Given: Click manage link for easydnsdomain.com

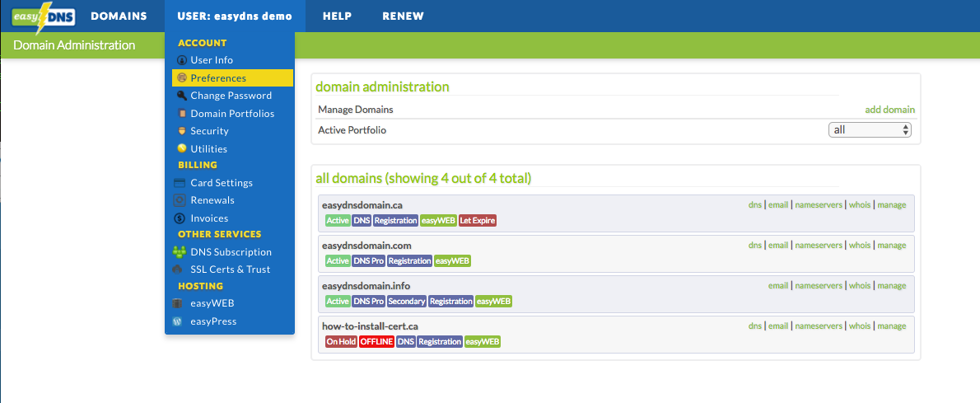Looking at the screenshot, I should tap(891, 246).
